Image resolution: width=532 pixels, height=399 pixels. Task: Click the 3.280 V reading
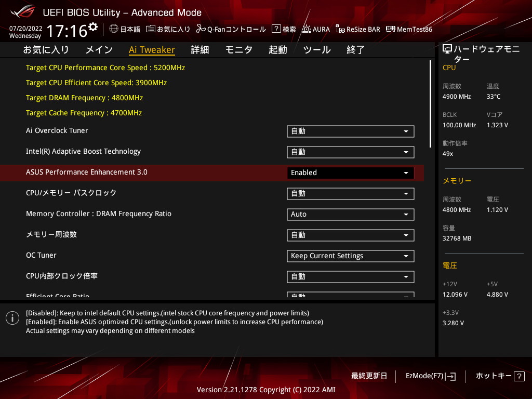coord(453,323)
